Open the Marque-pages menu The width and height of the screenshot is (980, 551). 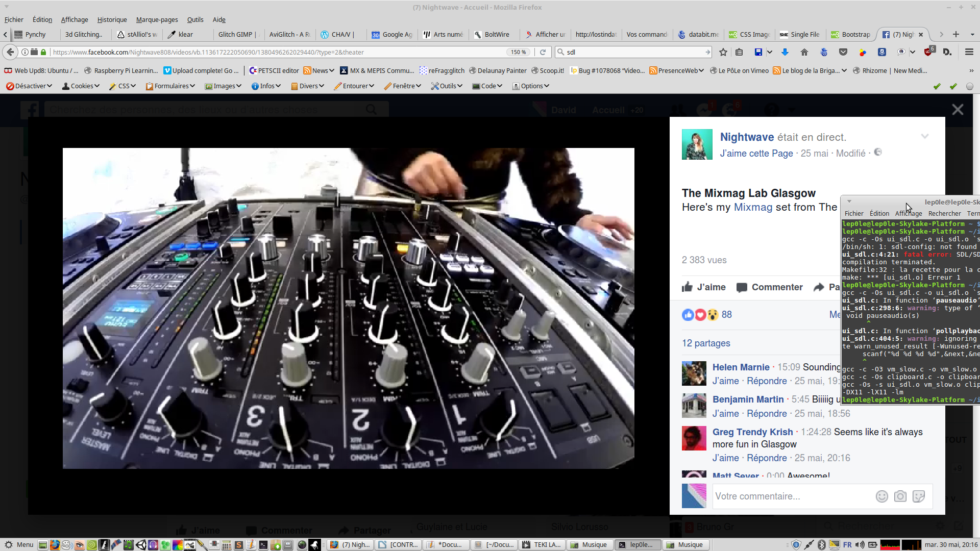(x=157, y=19)
